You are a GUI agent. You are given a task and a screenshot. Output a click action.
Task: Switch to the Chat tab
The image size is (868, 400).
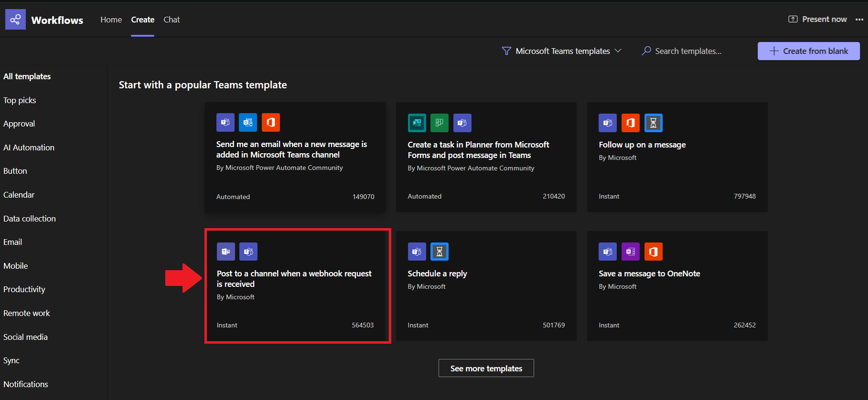(x=171, y=20)
